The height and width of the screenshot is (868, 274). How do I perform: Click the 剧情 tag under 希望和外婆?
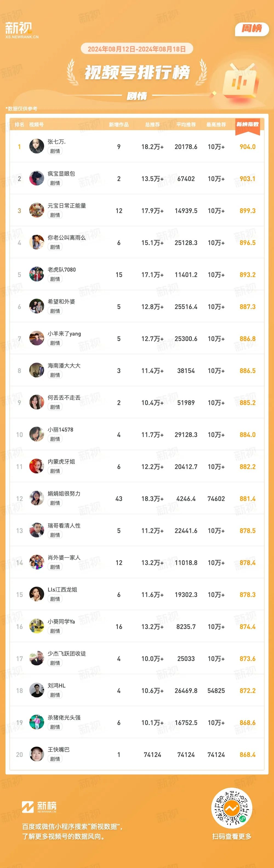coord(55,311)
